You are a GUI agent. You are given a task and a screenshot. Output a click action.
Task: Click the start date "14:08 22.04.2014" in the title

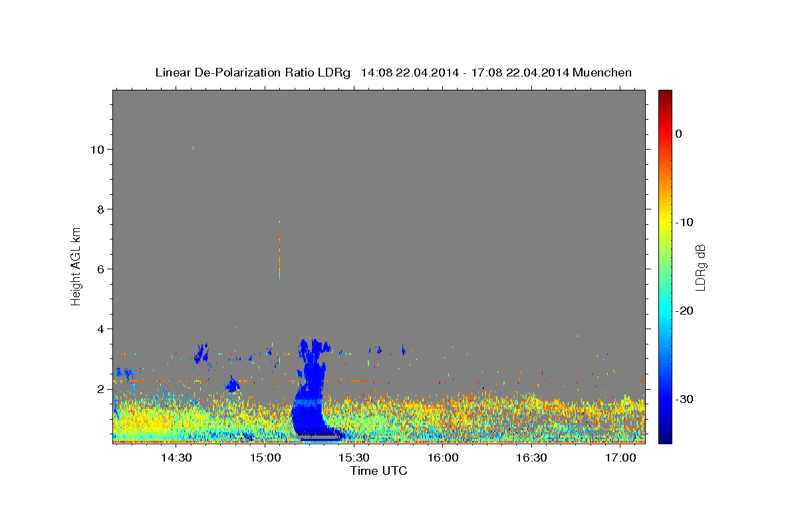[409, 72]
